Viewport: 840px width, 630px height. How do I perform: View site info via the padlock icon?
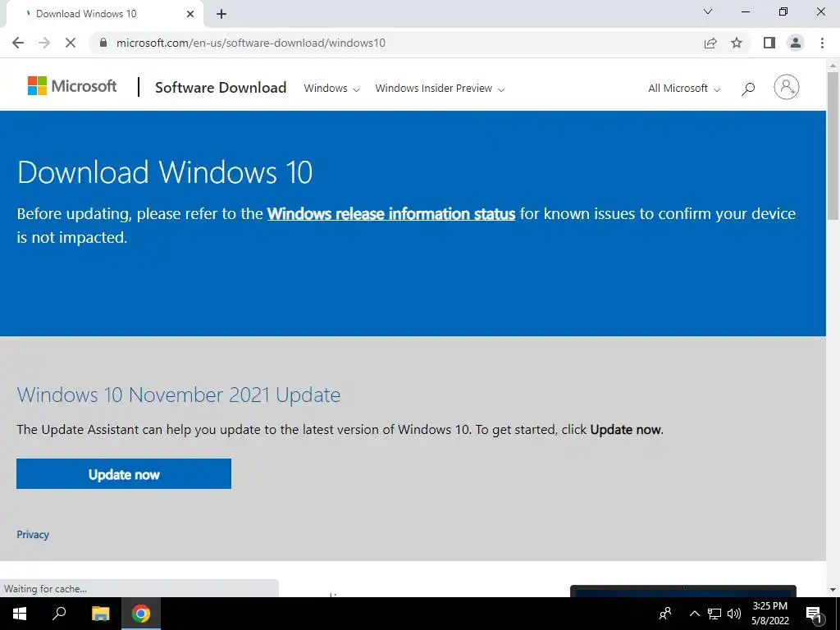pyautogui.click(x=103, y=43)
